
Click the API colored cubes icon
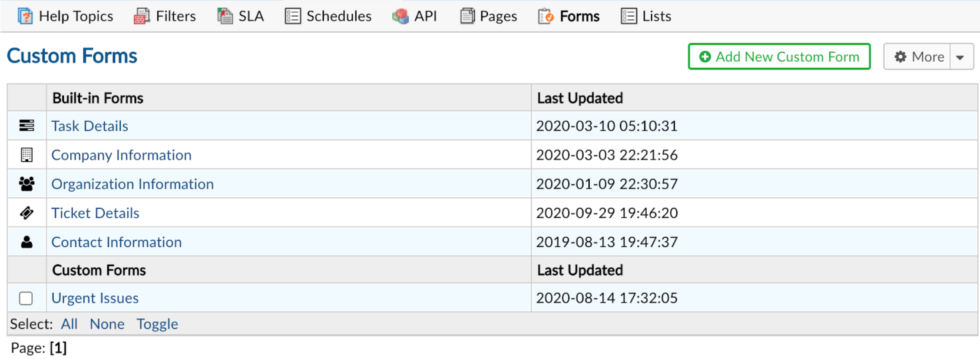(x=400, y=16)
